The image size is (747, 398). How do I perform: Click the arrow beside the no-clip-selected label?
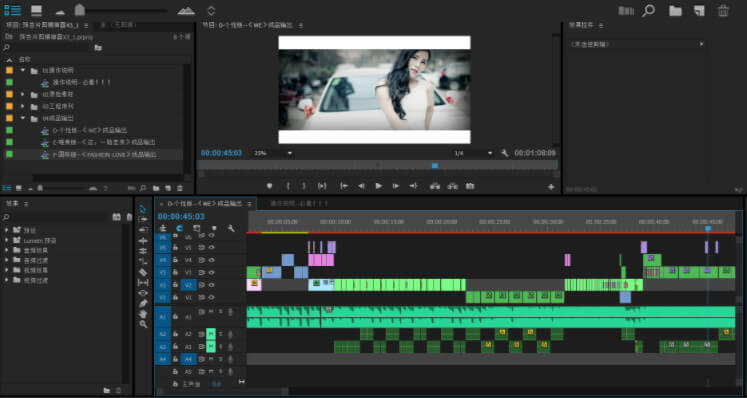[701, 44]
